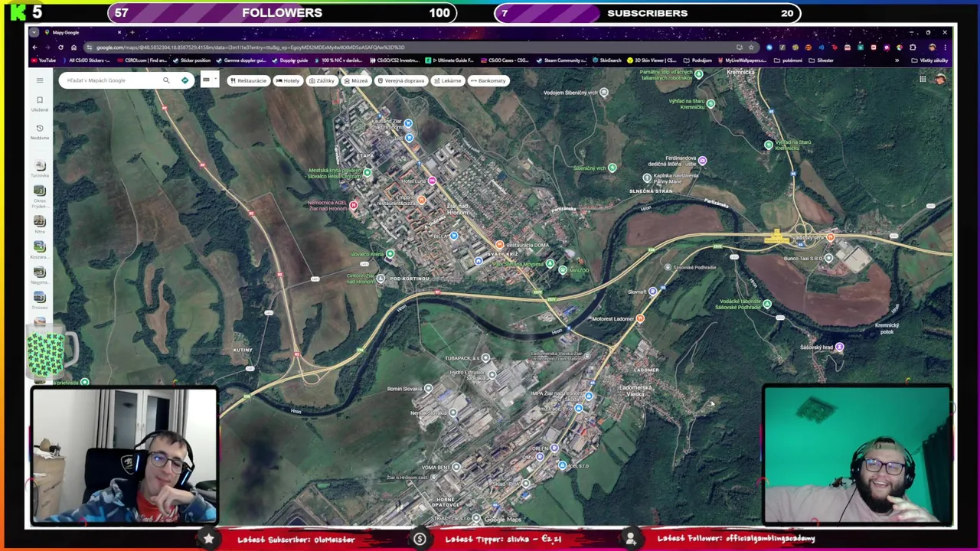Image resolution: width=980 pixels, height=551 pixels.
Task: Click the Chrome profile avatar in toolbar
Action: [x=932, y=47]
